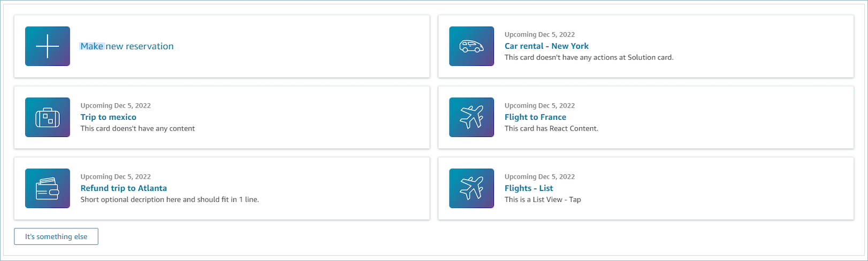
Task: Open Car rental - New York title
Action: [546, 46]
